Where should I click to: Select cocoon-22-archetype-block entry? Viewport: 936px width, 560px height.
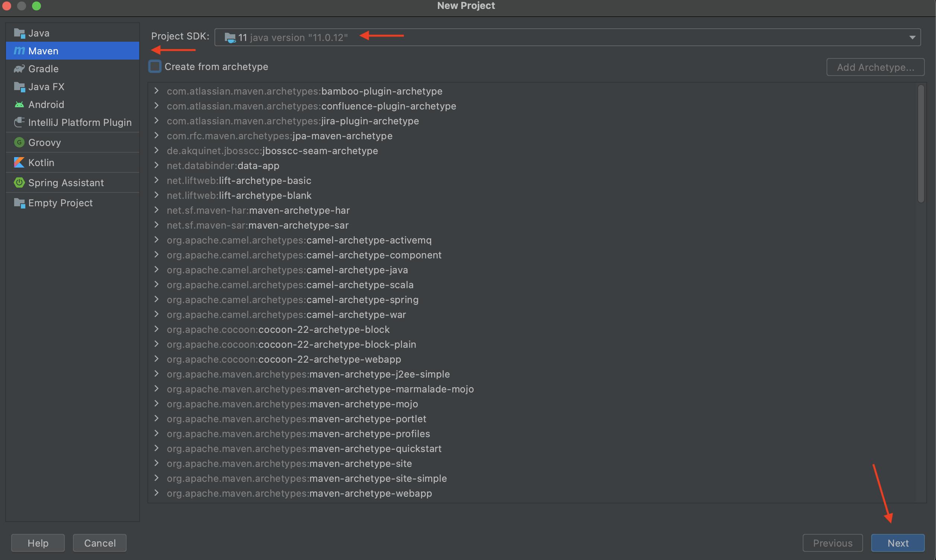(x=278, y=330)
